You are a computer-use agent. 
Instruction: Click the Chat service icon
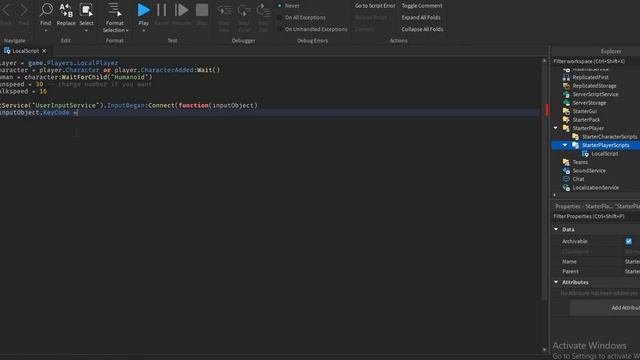(x=566, y=179)
